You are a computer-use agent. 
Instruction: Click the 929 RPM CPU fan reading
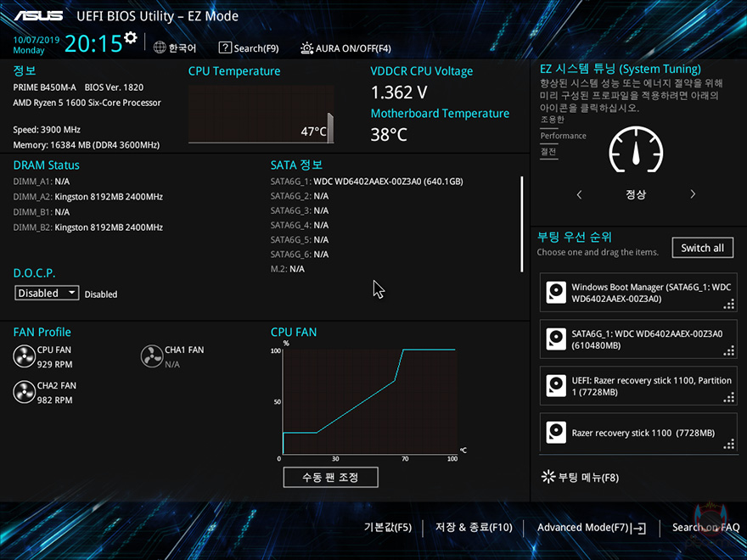pyautogui.click(x=55, y=364)
